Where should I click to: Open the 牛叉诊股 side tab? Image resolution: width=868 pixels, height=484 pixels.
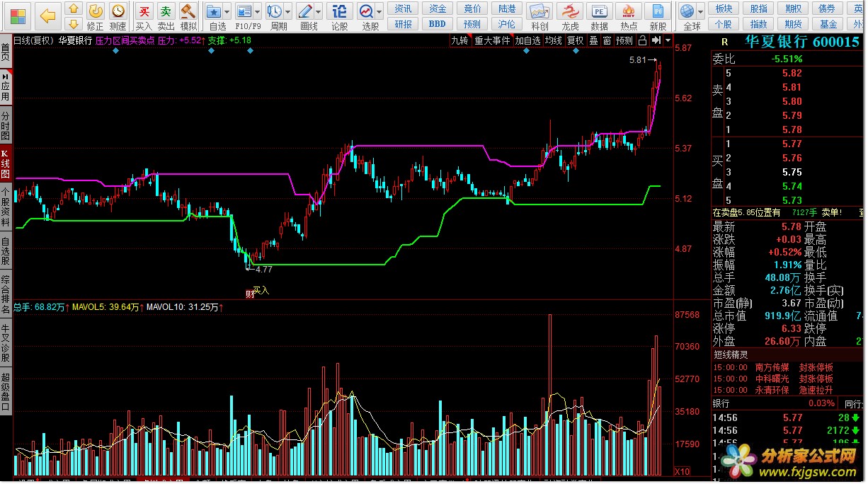[6, 341]
